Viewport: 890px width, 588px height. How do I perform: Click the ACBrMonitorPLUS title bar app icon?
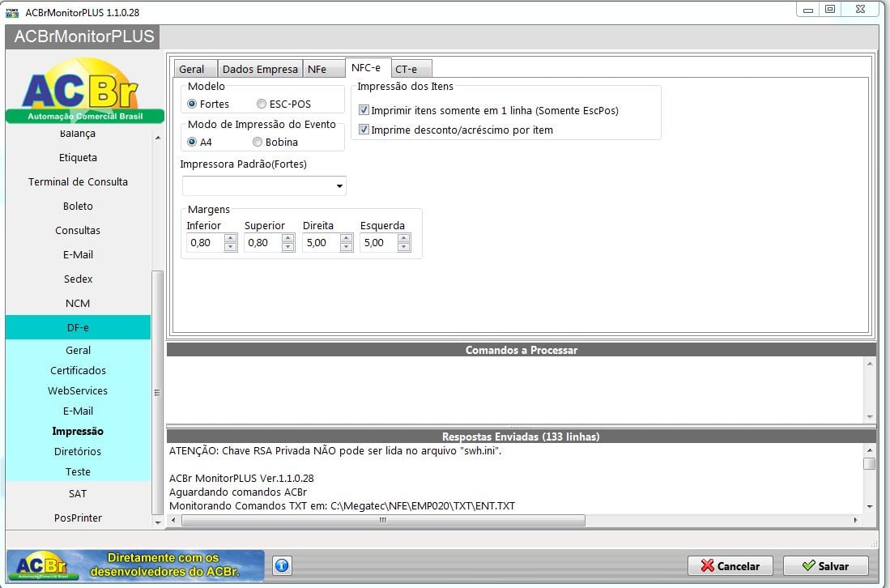click(x=12, y=12)
